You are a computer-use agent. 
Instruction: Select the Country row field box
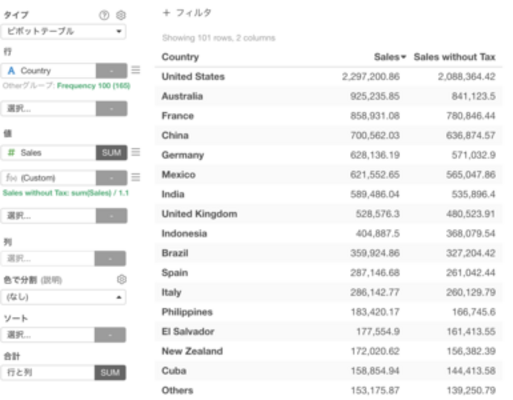click(x=49, y=71)
